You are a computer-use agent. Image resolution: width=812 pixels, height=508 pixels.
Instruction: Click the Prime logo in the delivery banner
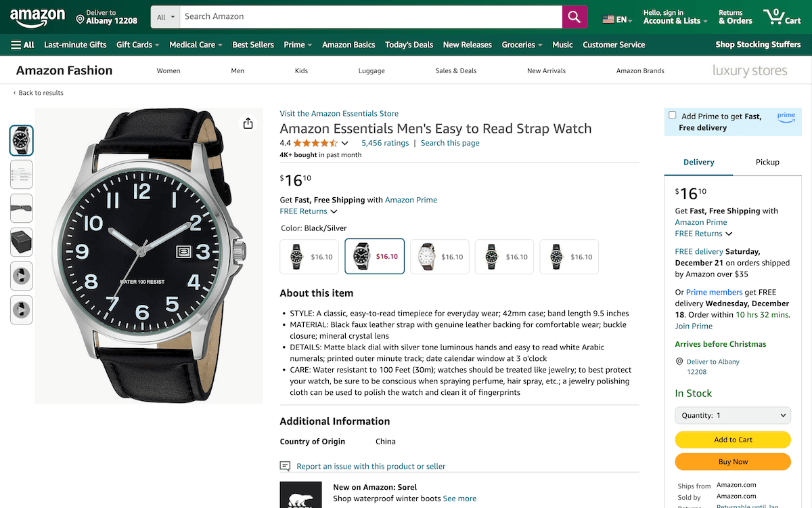click(x=786, y=116)
